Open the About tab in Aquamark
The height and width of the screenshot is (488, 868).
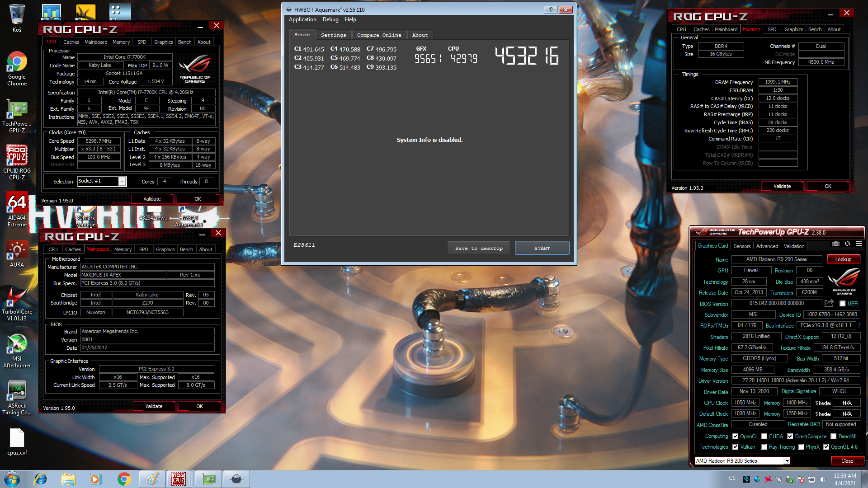coord(420,35)
